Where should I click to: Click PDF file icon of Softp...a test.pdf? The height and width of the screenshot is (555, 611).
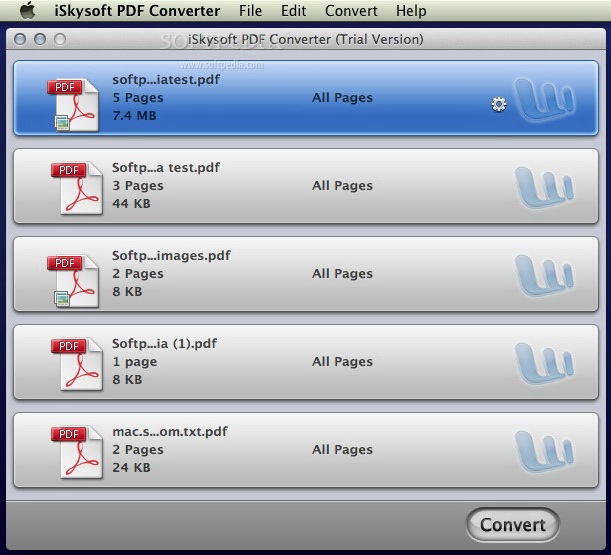tap(77, 188)
